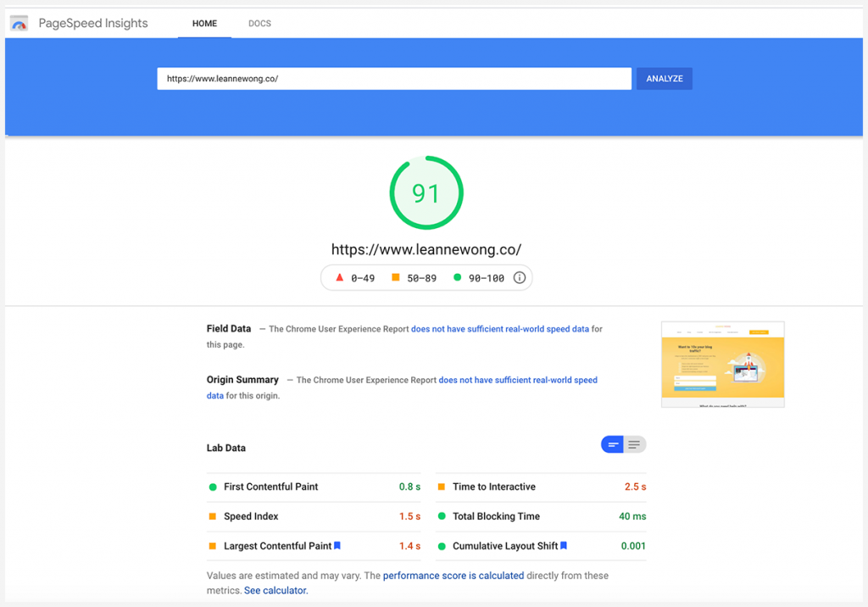Switch Lab Data to expanded list view
This screenshot has width=868, height=607.
point(636,443)
